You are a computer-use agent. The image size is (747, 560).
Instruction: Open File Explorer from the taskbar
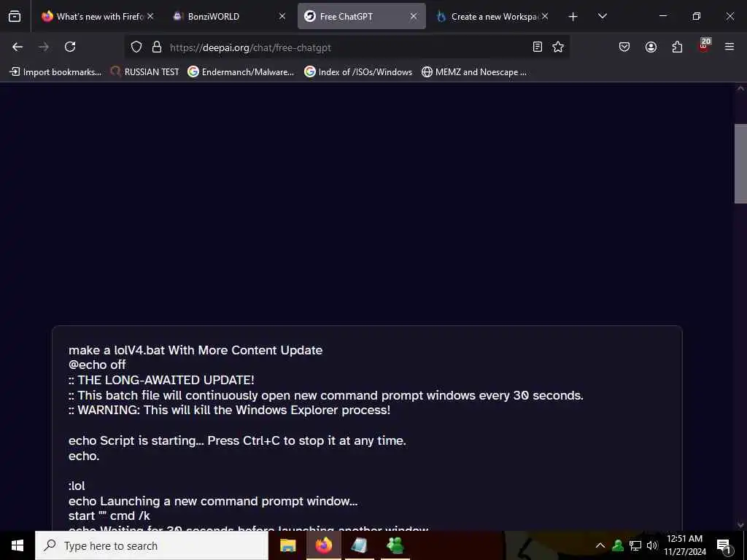(x=287, y=545)
